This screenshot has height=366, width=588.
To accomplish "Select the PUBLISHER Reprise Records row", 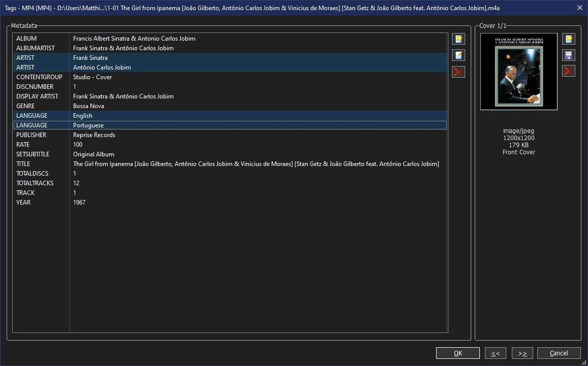I will pyautogui.click(x=230, y=135).
